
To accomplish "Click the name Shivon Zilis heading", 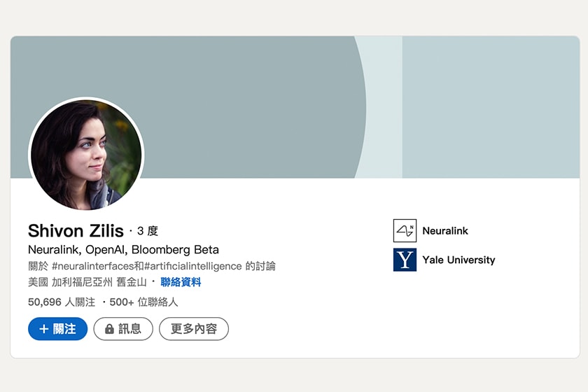I will [76, 231].
